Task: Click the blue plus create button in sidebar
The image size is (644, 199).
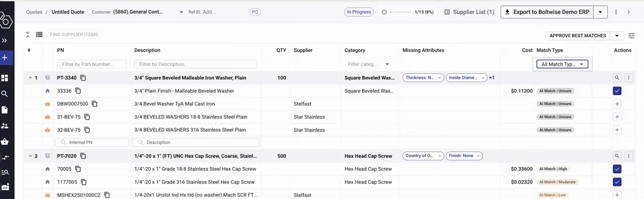Action: (x=5, y=58)
